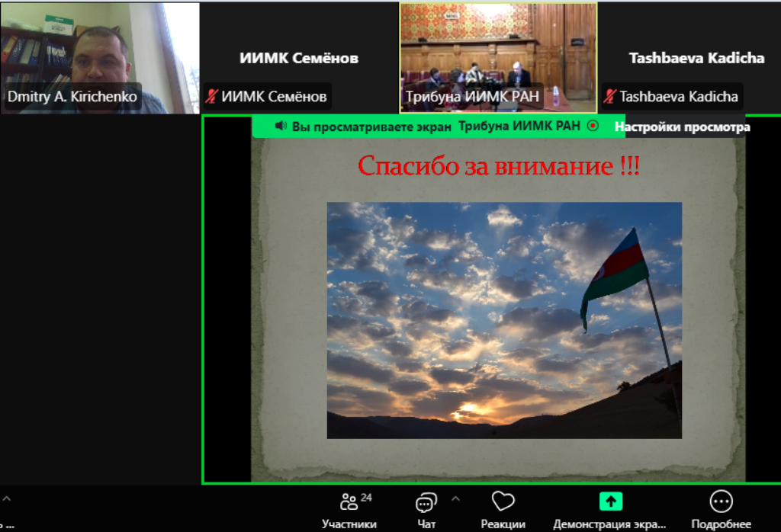Expand chevron next to the Chat button
Viewport: 781px width, 532px height.
(456, 499)
